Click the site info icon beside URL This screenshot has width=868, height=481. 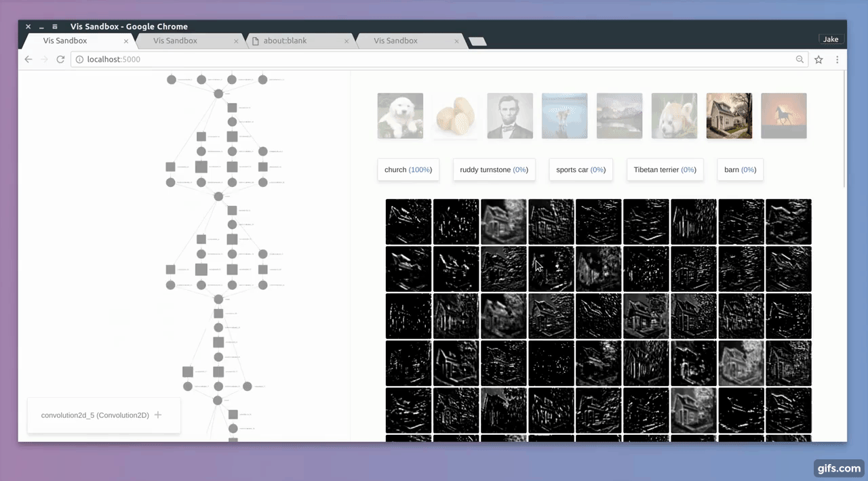[79, 60]
